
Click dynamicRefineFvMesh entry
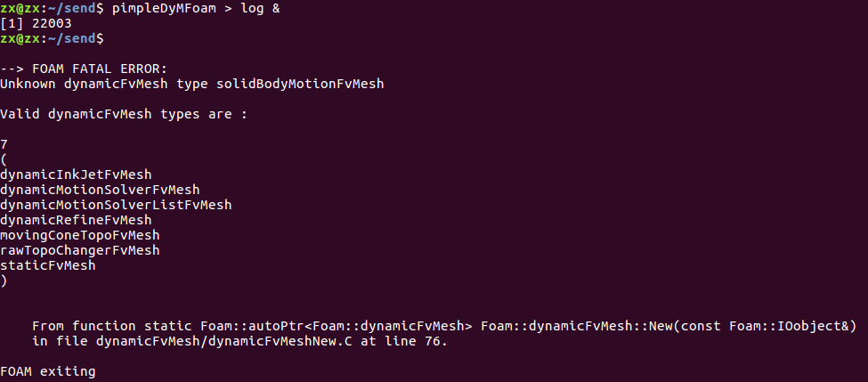click(x=76, y=220)
